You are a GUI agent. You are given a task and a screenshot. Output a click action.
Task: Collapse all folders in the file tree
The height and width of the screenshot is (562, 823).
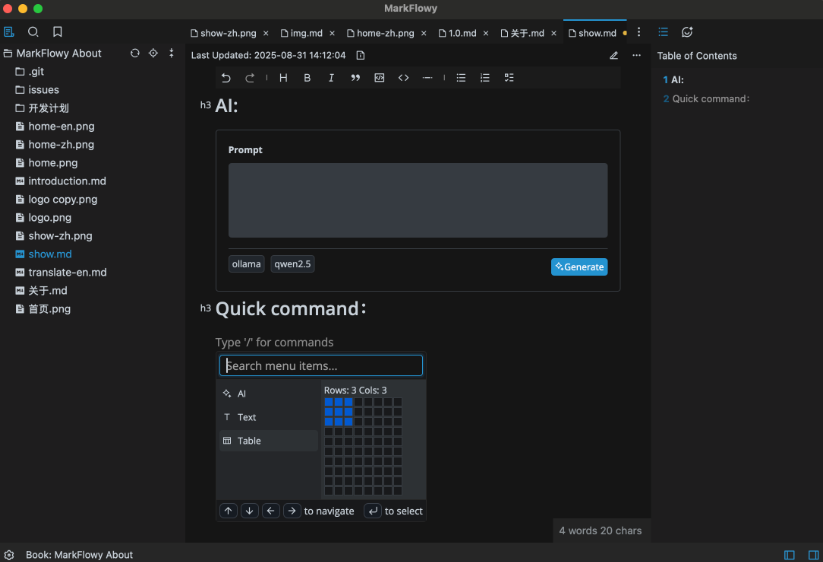click(171, 53)
